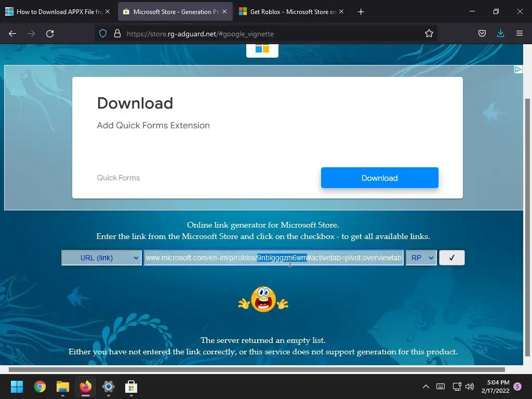Click the Firefox taskbar icon
532x399 pixels.
click(x=86, y=387)
